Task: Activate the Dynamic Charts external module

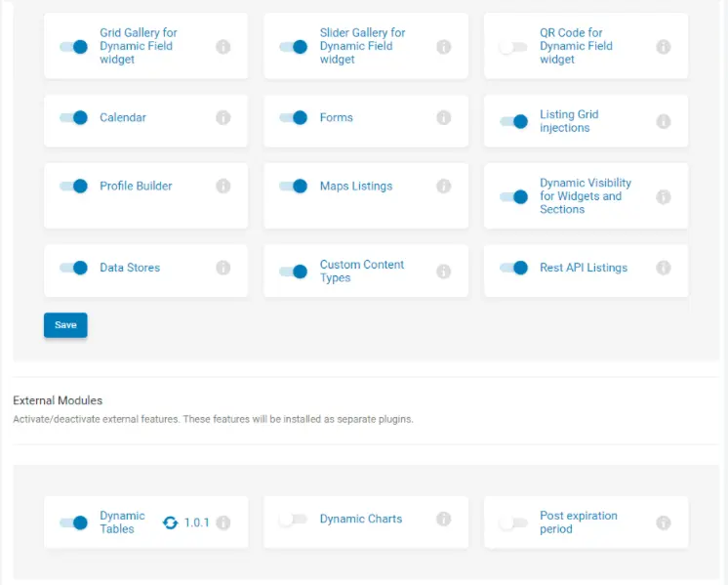Action: [293, 519]
